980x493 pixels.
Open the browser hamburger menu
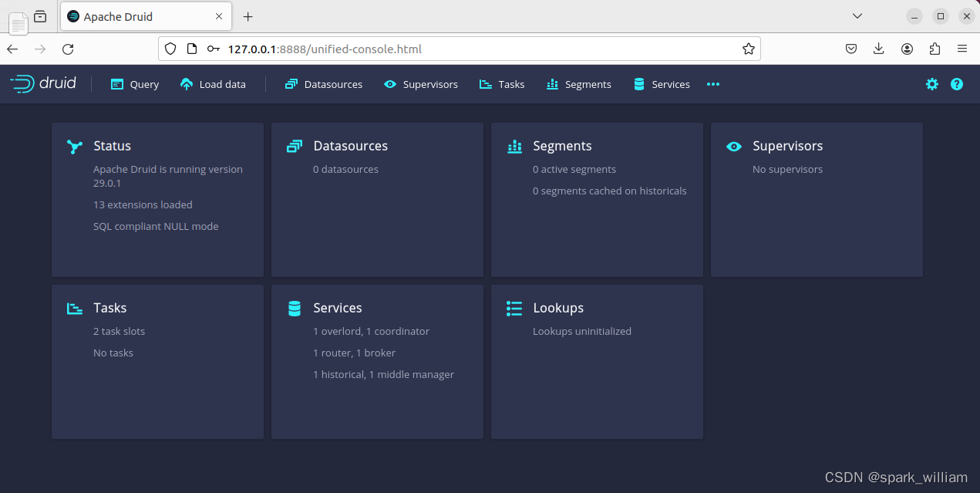pos(962,49)
